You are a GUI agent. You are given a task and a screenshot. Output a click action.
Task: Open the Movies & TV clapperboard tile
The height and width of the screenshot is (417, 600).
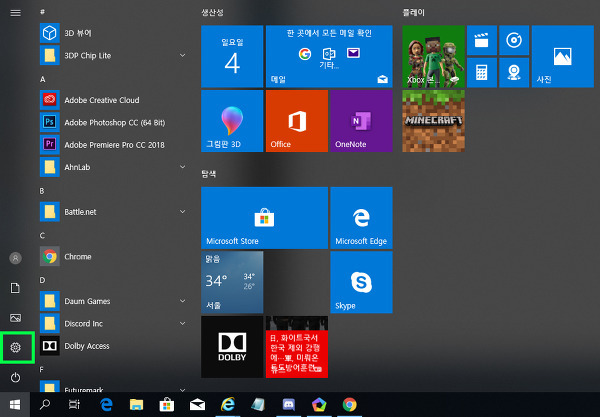point(482,40)
